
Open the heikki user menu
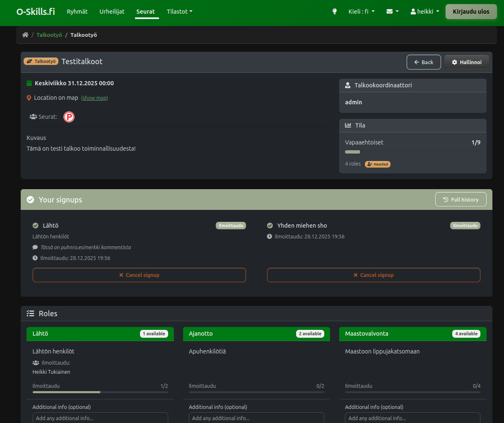point(424,12)
